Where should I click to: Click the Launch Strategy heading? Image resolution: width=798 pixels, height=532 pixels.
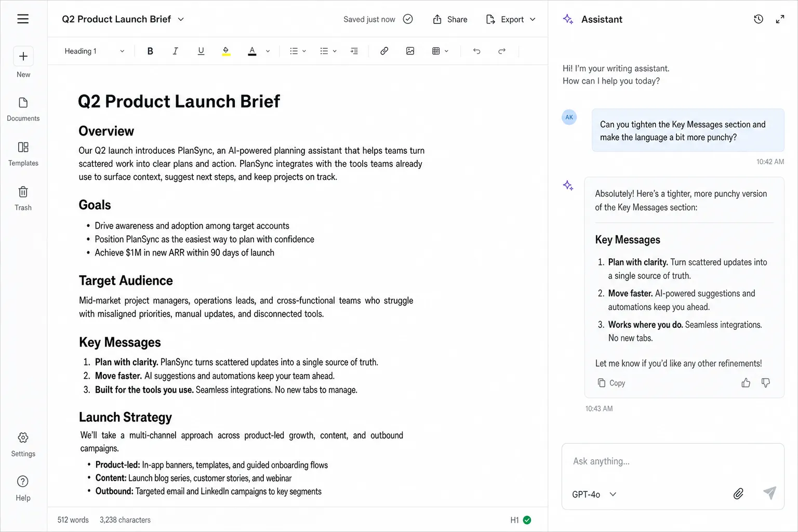tap(126, 417)
